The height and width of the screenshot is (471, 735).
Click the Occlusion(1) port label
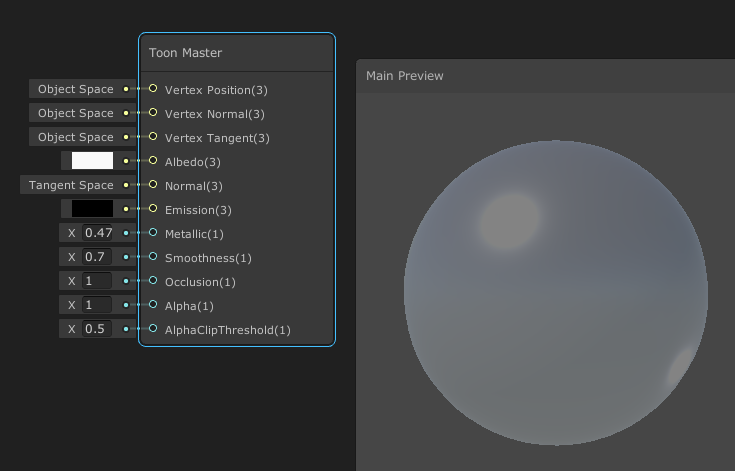pyautogui.click(x=200, y=282)
